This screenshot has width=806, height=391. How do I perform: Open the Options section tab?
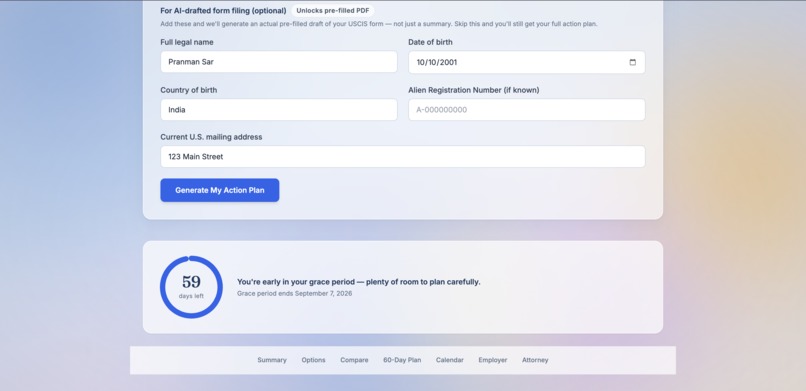click(x=313, y=360)
